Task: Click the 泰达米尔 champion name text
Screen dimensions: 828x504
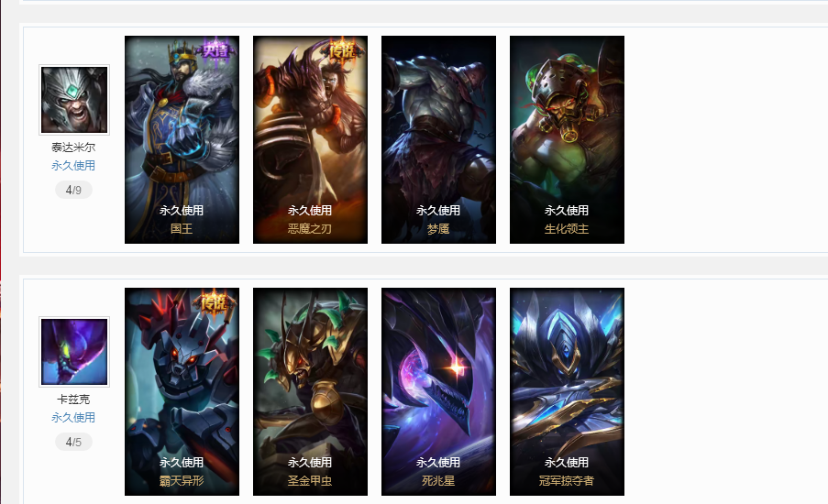Action: (73, 148)
